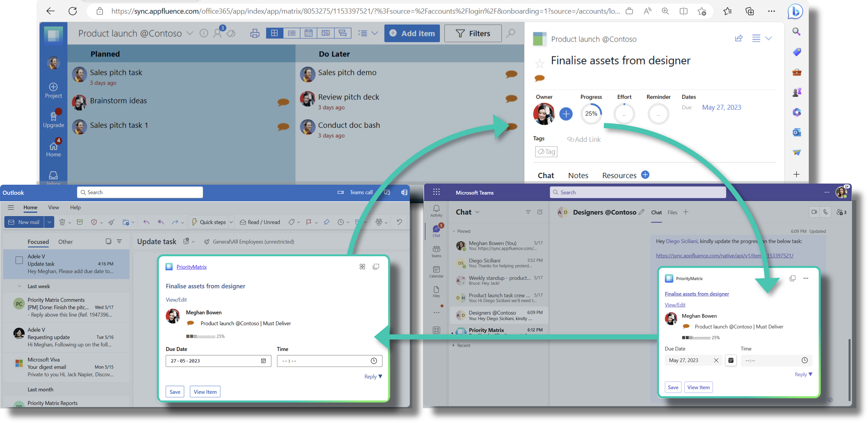Switch to the calendar view icon
The height and width of the screenshot is (423, 868).
[x=308, y=33]
